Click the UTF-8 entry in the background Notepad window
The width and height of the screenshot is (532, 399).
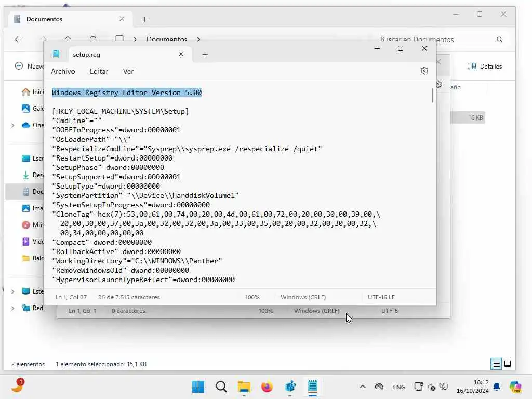390,311
